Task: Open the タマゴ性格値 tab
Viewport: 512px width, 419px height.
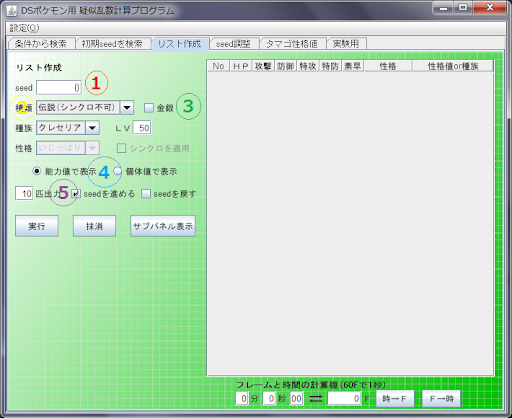Action: pyautogui.click(x=292, y=44)
